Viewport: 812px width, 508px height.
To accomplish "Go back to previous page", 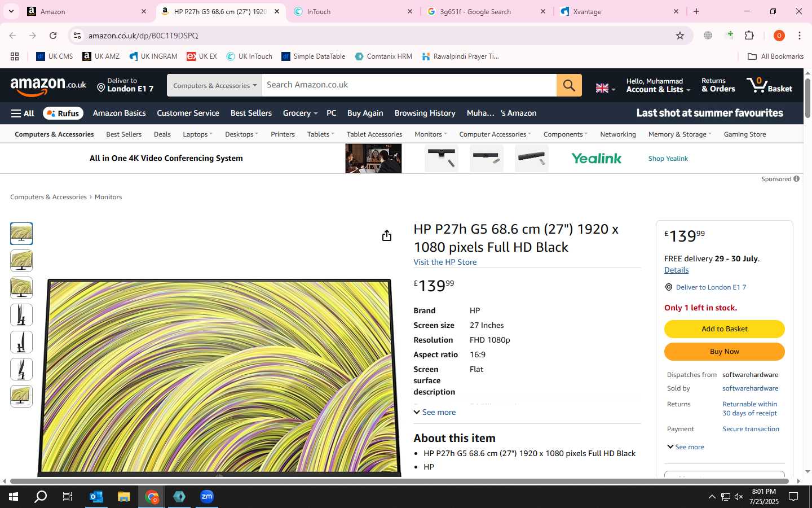I will click(12, 36).
